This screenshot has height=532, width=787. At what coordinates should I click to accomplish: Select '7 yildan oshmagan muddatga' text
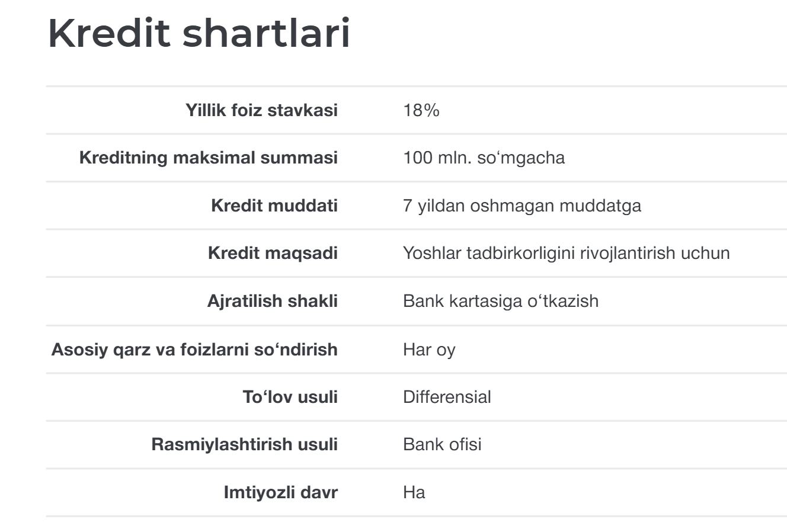[x=522, y=206]
